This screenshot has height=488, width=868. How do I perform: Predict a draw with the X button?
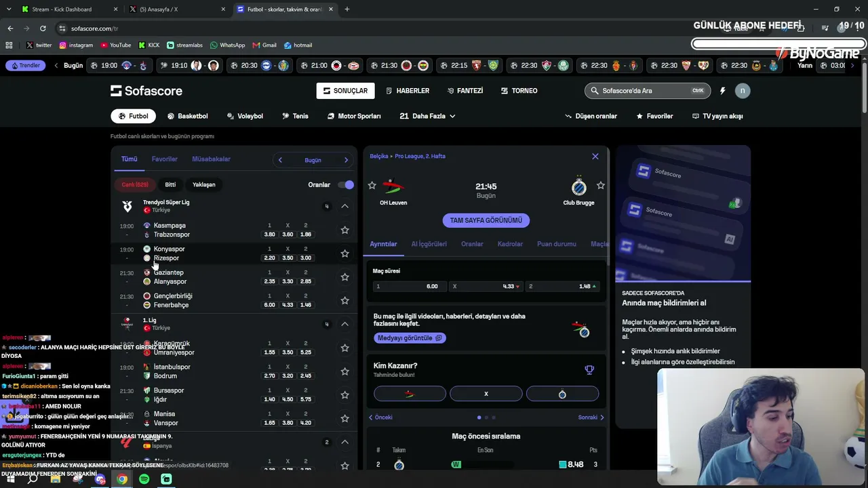coord(486,394)
